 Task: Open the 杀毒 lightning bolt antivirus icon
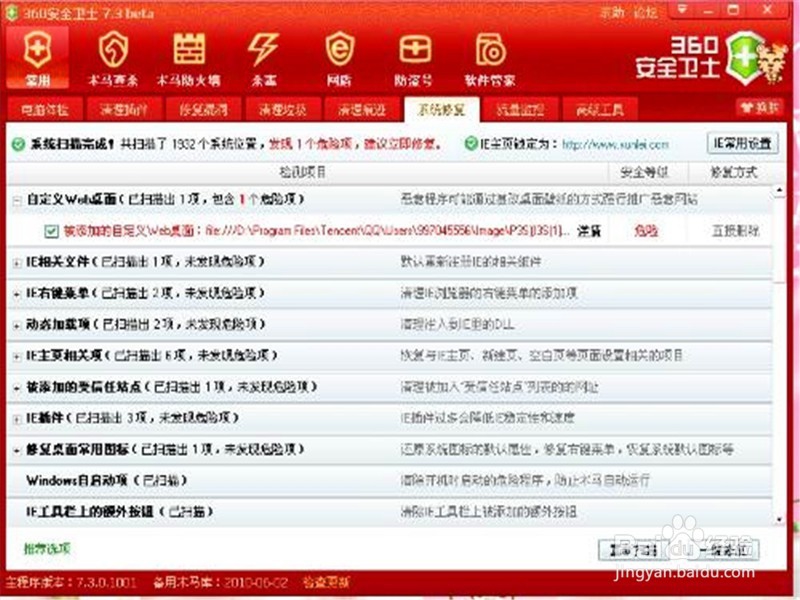click(x=264, y=58)
